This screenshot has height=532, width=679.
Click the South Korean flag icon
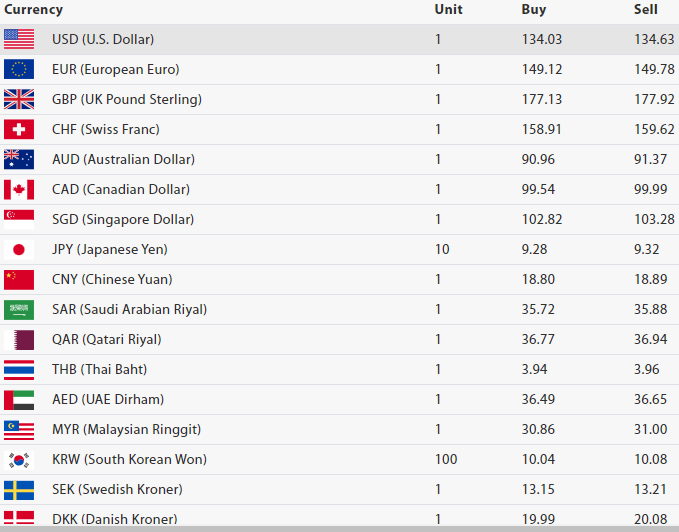point(19,459)
